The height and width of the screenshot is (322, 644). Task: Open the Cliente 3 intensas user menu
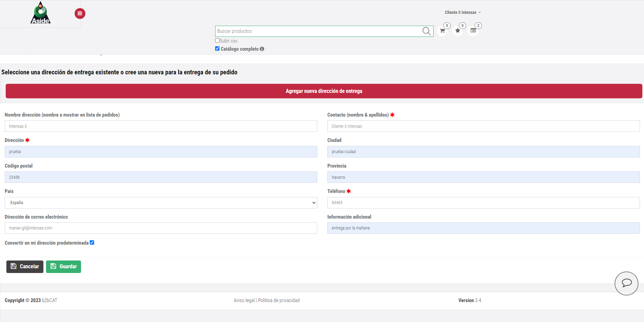tap(462, 13)
